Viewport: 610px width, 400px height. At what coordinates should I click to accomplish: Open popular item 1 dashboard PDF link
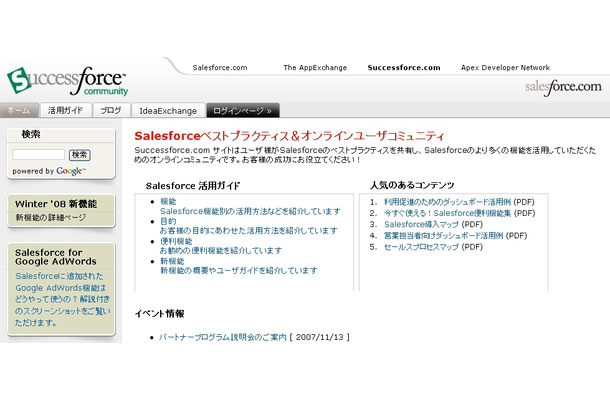click(x=447, y=202)
